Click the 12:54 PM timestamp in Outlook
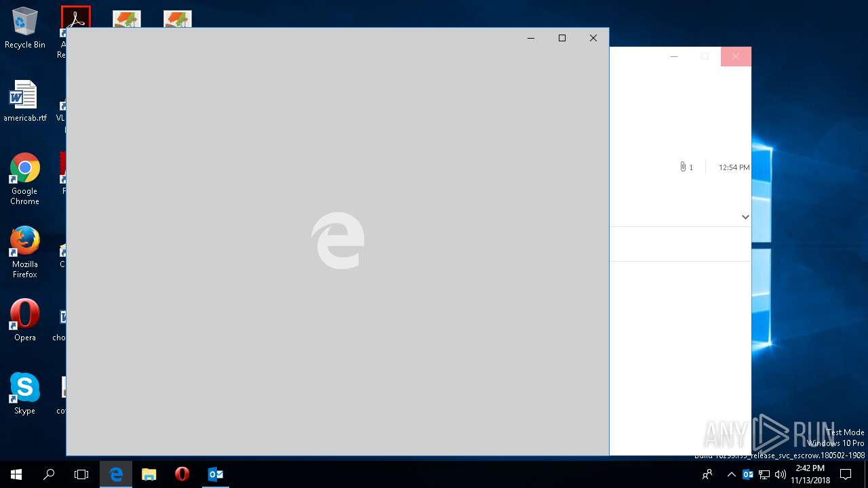Screen dimensions: 868x488 [x=734, y=167]
